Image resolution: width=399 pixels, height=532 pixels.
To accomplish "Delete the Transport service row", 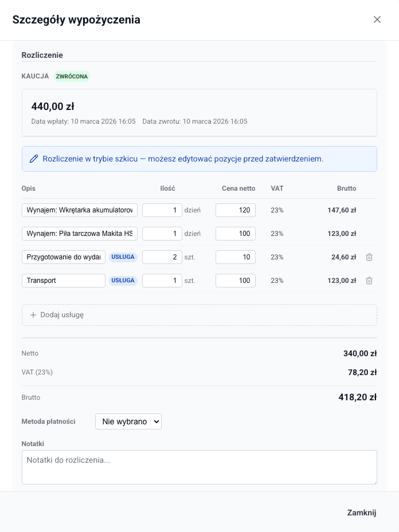I will click(369, 281).
